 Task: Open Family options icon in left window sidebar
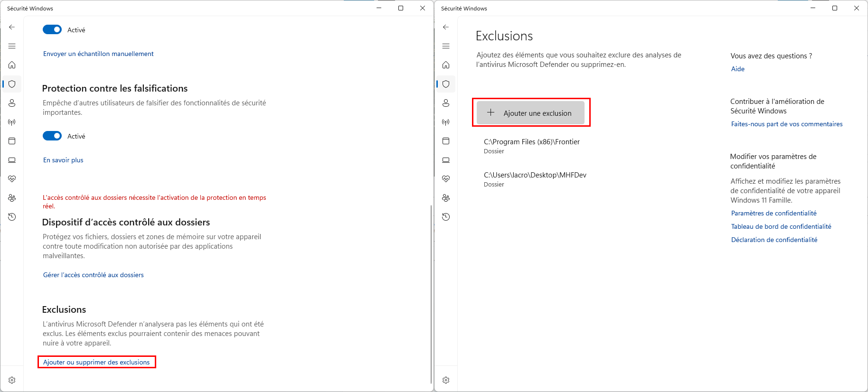[x=12, y=198]
